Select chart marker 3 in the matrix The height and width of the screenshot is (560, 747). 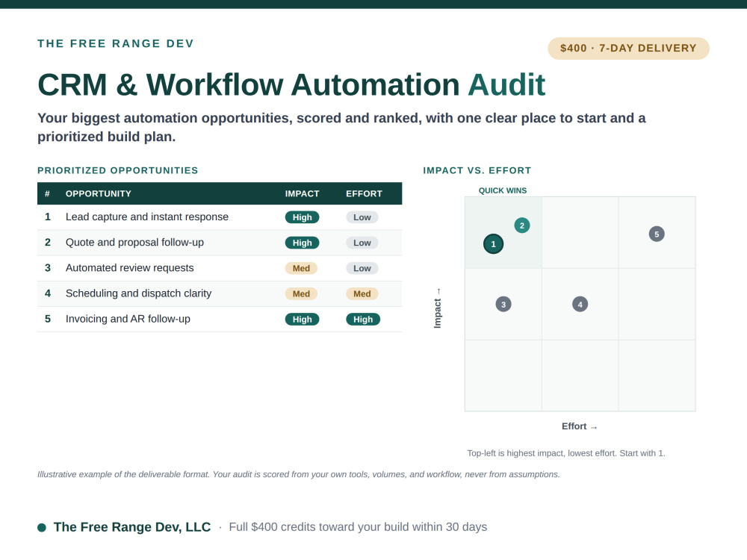pos(503,305)
